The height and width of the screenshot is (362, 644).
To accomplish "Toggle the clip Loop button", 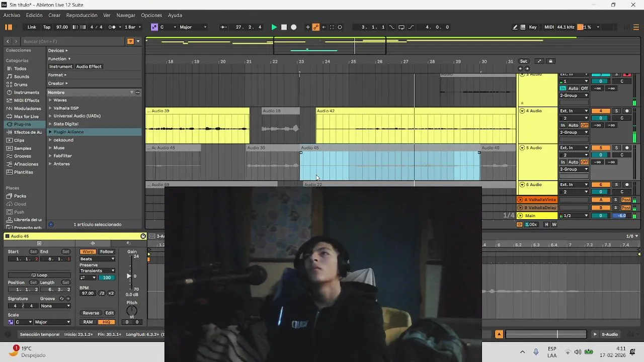I will (x=39, y=275).
